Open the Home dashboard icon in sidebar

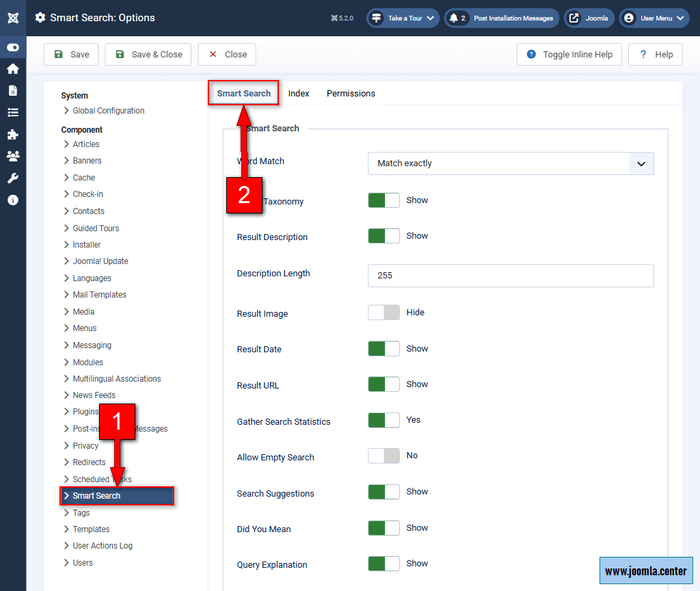[x=13, y=69]
